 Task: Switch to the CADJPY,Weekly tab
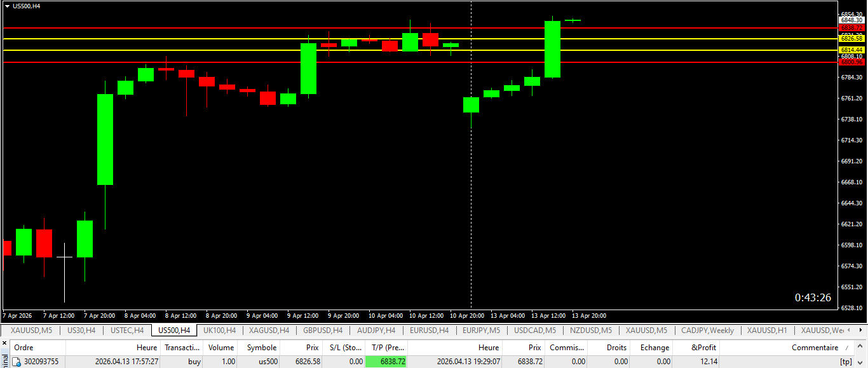tap(707, 331)
